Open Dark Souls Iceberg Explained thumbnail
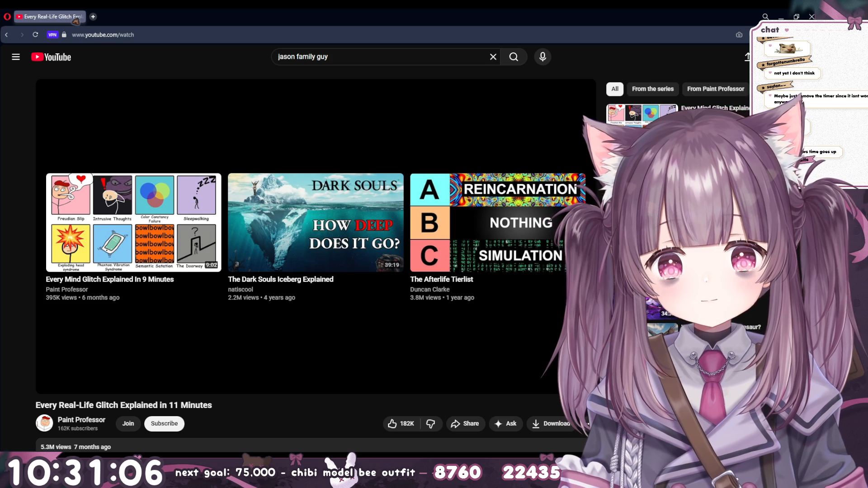This screenshot has height=488, width=868. [316, 222]
